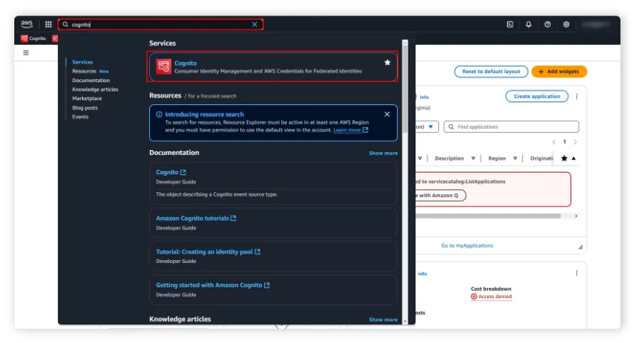
Task: Open the applications widget three-dot menu
Action: click(x=577, y=96)
